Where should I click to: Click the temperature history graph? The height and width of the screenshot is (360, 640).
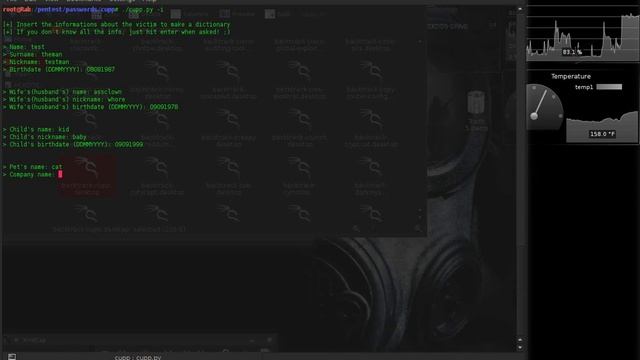(602, 127)
